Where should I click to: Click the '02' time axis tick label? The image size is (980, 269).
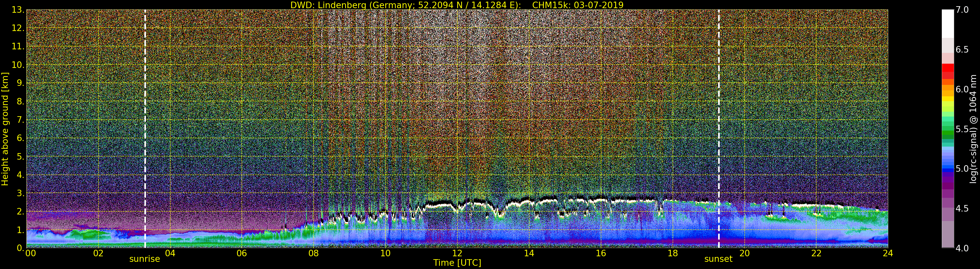pos(98,253)
